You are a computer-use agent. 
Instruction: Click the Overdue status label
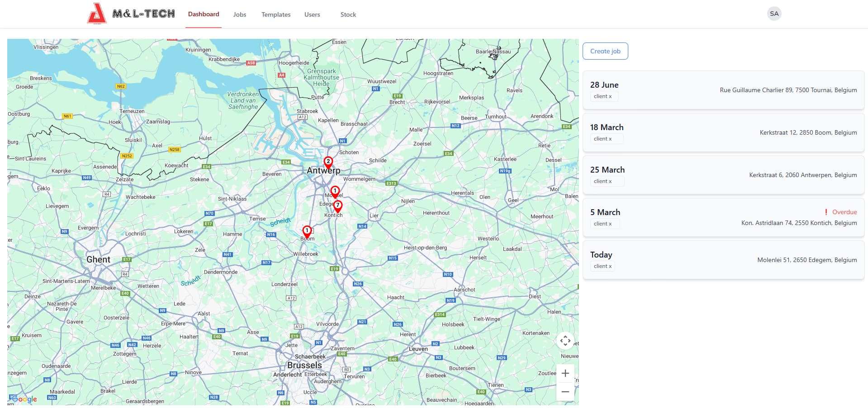(x=844, y=212)
